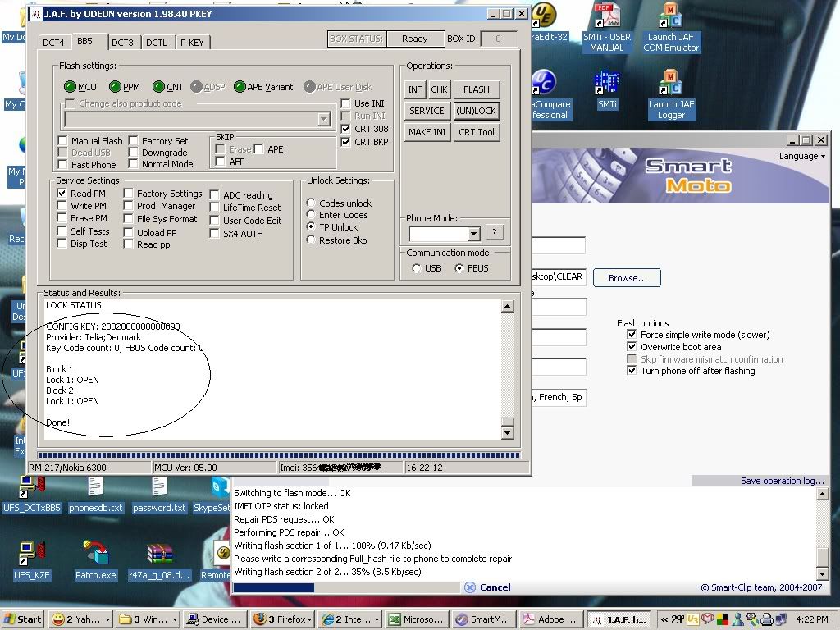Open UFS_DCTxBB5 desktop shortcut
This screenshot has height=630, width=840.
[x=32, y=495]
